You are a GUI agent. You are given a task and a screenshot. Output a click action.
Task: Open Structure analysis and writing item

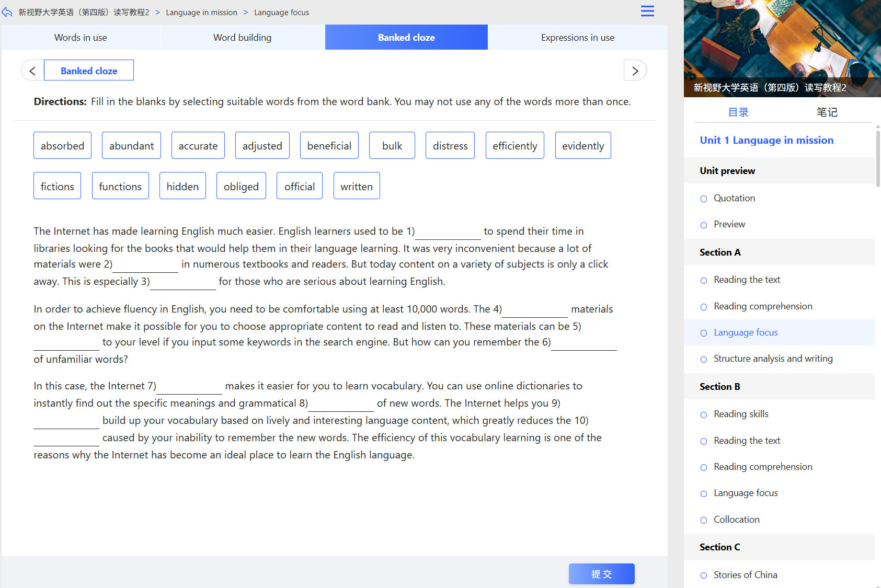tap(773, 359)
